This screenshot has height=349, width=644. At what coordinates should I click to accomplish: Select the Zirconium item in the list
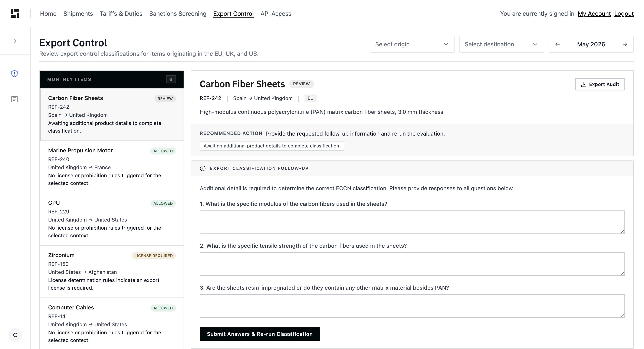coord(112,272)
